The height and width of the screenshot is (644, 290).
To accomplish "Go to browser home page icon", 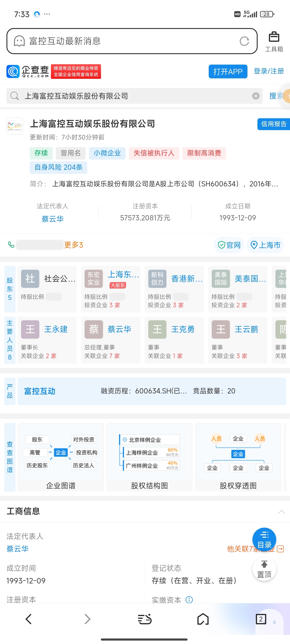I will pyautogui.click(x=203, y=619).
